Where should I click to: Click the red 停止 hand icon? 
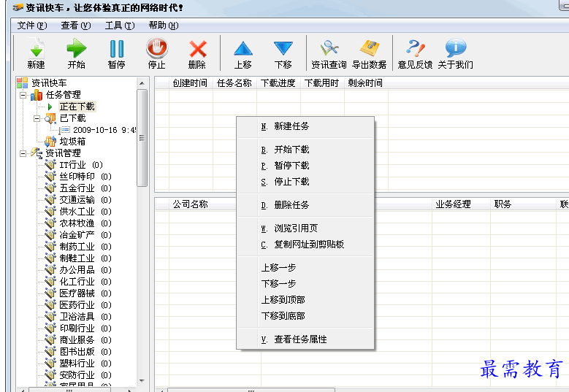(x=157, y=48)
